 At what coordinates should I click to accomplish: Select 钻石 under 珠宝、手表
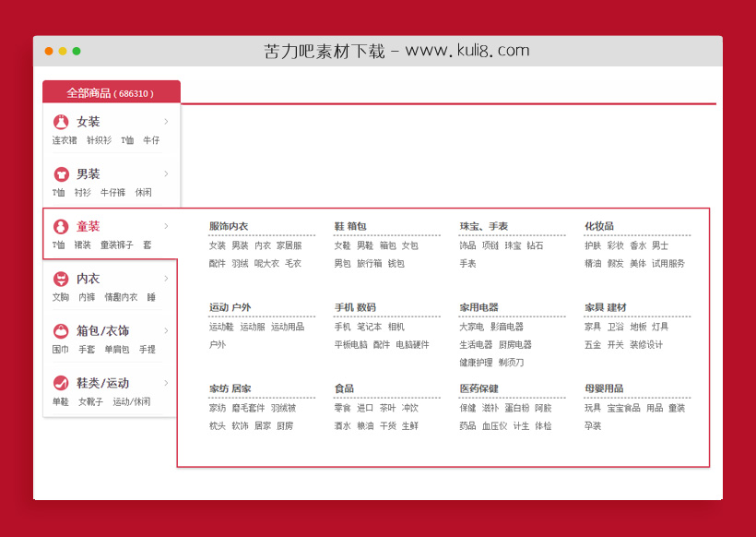pos(535,245)
